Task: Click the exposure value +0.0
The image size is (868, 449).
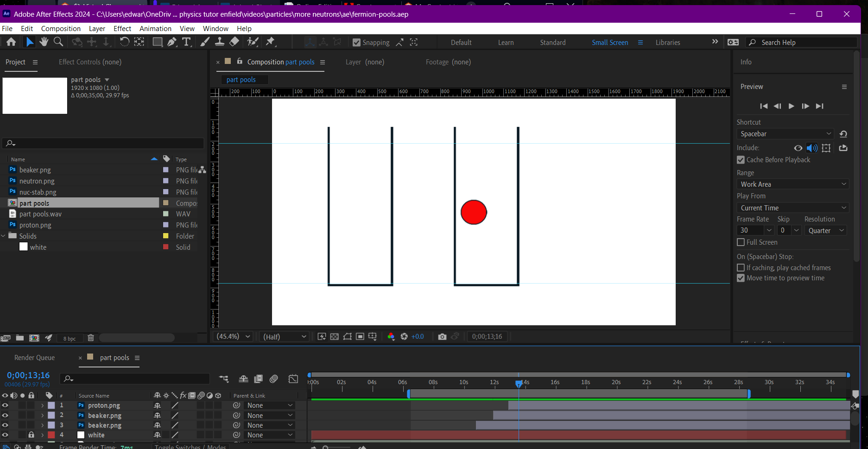Action: pyautogui.click(x=418, y=336)
